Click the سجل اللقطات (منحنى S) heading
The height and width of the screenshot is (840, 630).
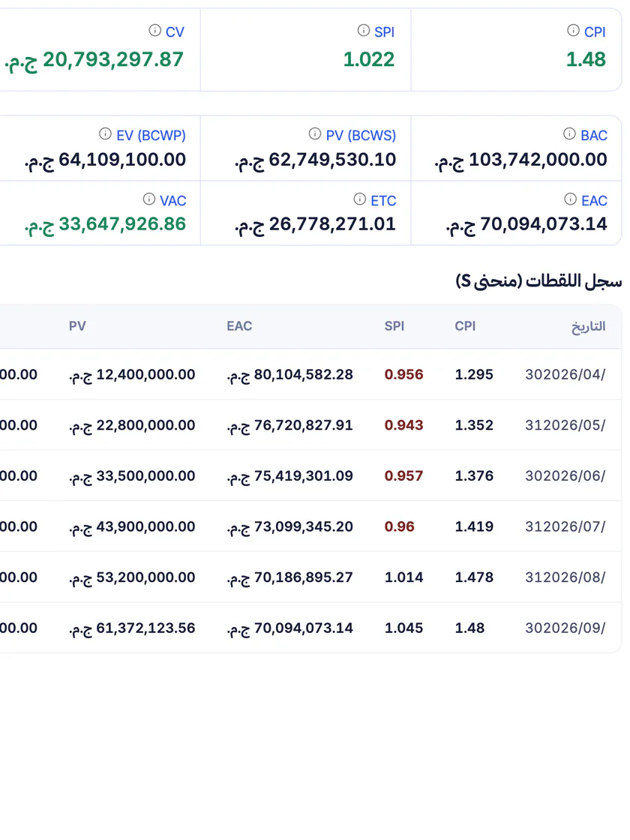point(539,280)
